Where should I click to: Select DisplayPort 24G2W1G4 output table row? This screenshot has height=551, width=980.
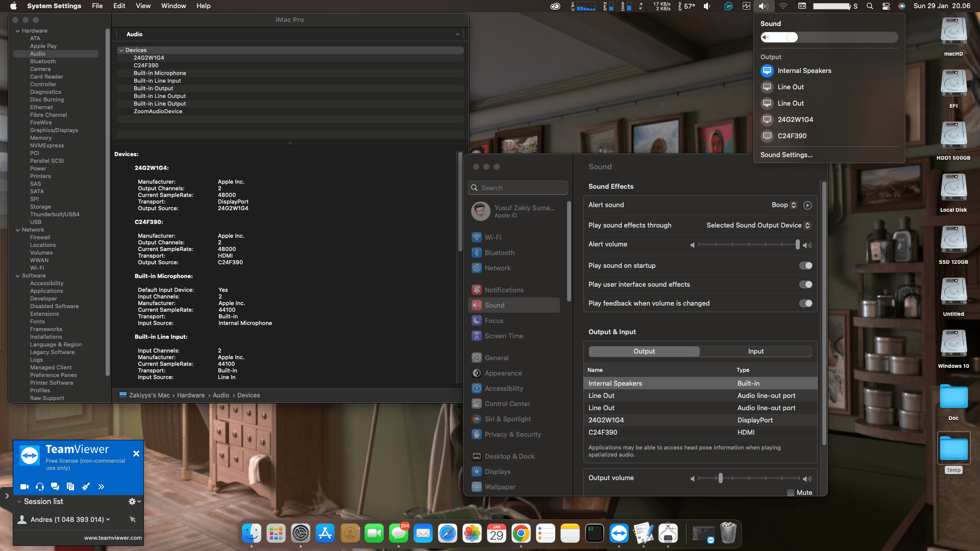(700, 420)
